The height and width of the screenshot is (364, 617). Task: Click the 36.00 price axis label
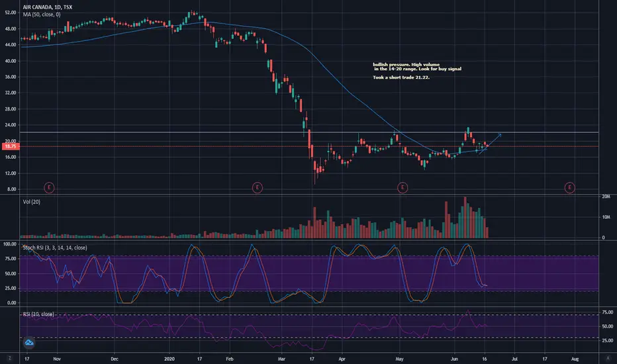pos(11,77)
